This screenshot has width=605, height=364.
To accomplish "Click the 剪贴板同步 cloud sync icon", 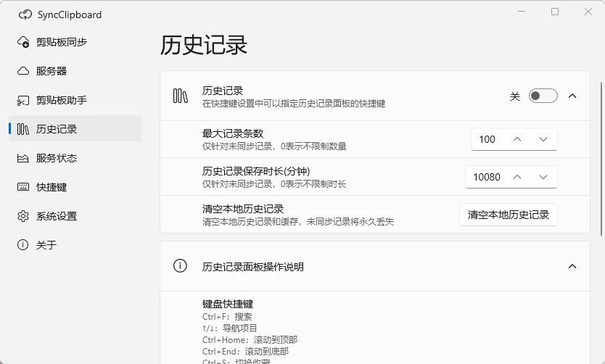I will tap(23, 41).
